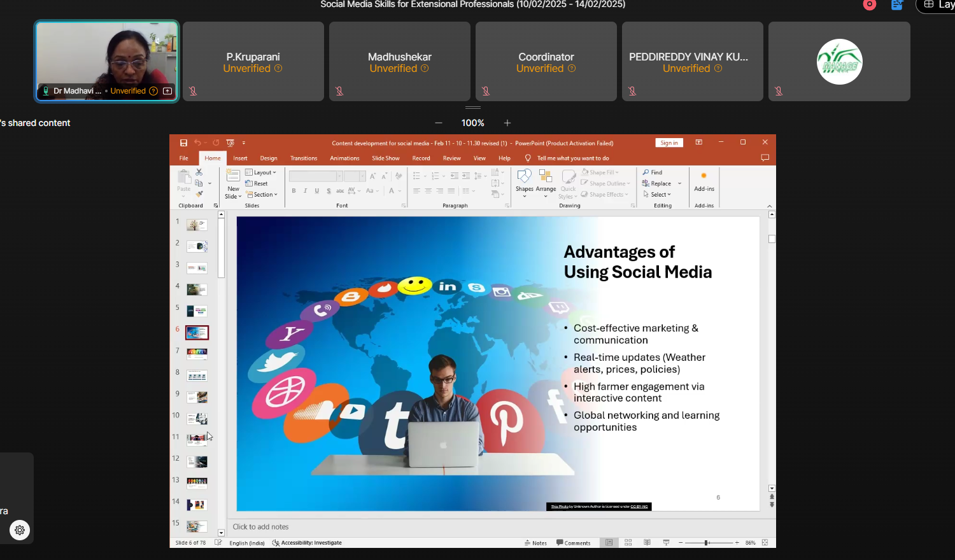The height and width of the screenshot is (560, 955).
Task: Select slide 12 thumbnail
Action: [197, 461]
